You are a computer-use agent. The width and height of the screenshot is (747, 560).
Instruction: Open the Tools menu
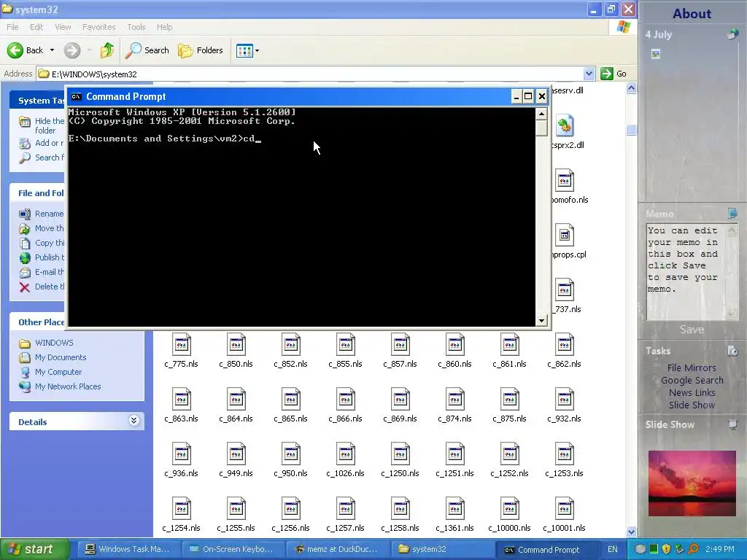pos(136,27)
